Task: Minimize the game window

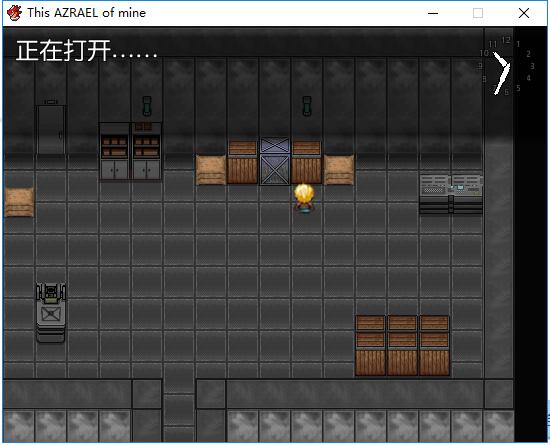Action: pyautogui.click(x=433, y=13)
